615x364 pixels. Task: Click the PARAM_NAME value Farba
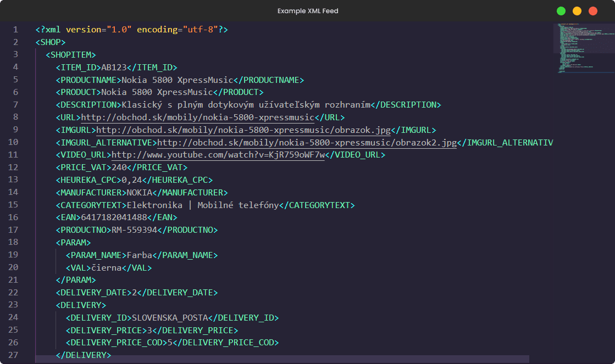point(139,255)
